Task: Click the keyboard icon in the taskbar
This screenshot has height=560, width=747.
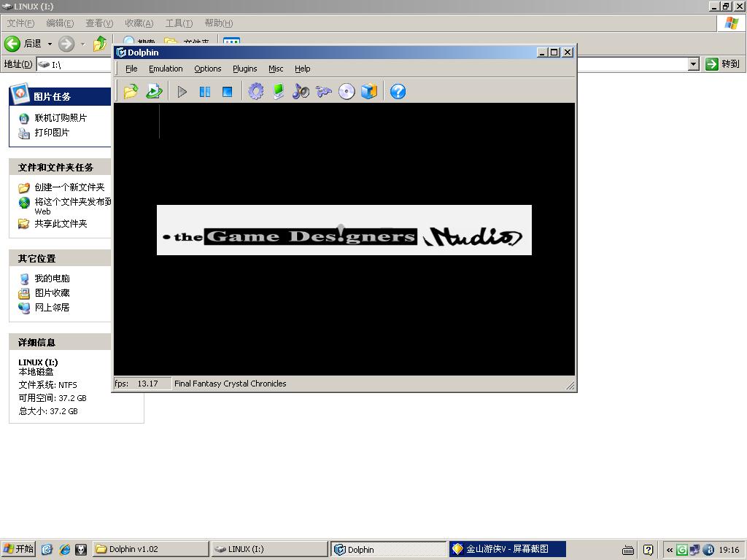Action: [x=628, y=550]
